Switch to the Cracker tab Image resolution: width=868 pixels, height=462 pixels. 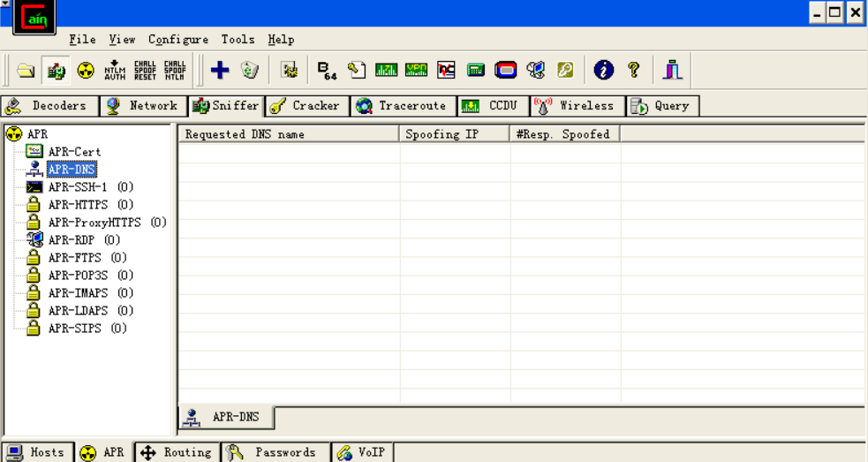(x=307, y=106)
